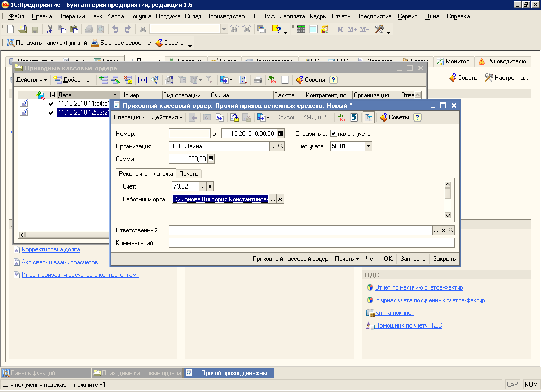Click the Cut scissors icon
541x392 pixels.
point(50,30)
